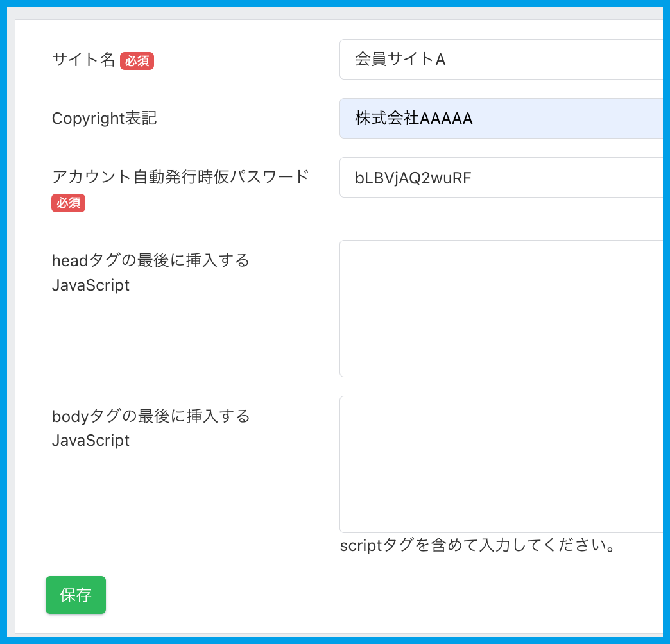
Task: Click the 必須 badge below password label
Action: click(x=69, y=203)
